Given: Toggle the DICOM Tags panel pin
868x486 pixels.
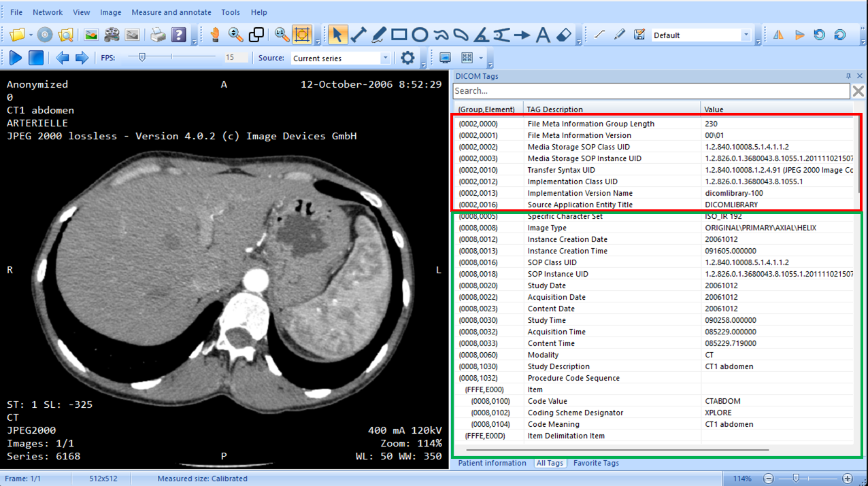Looking at the screenshot, I should tap(848, 76).
